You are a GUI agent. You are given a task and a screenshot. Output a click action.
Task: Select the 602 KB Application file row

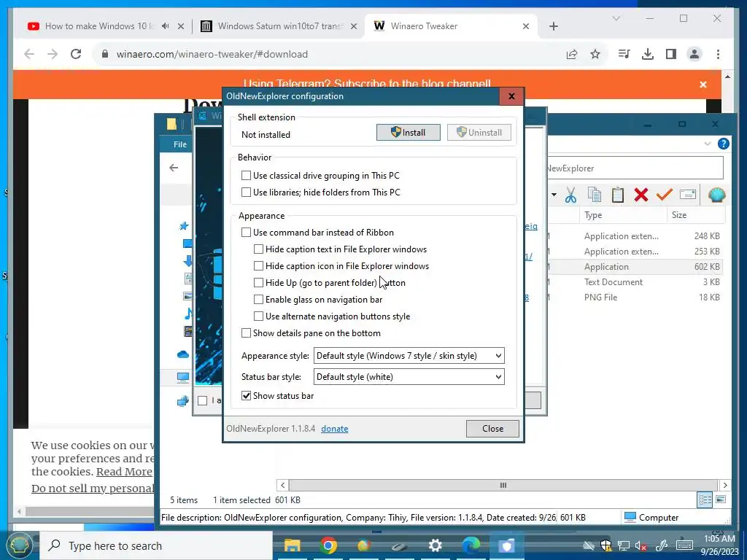pyautogui.click(x=635, y=267)
